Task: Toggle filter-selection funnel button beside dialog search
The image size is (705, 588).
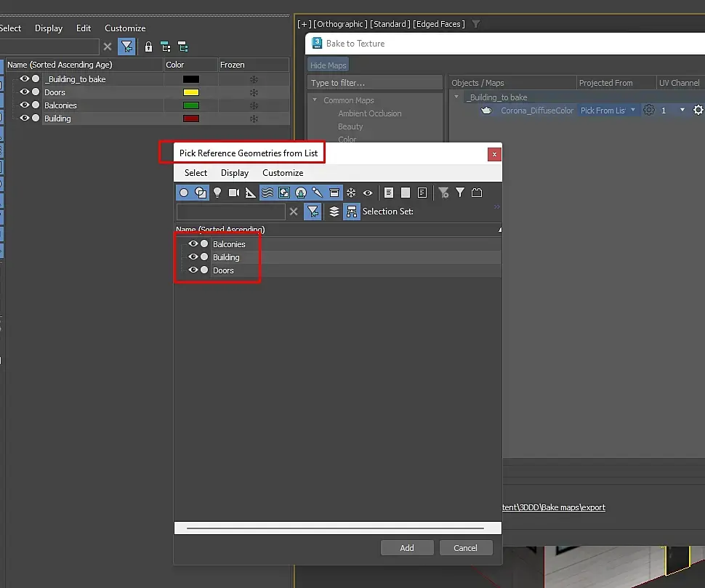Action: [x=313, y=212]
